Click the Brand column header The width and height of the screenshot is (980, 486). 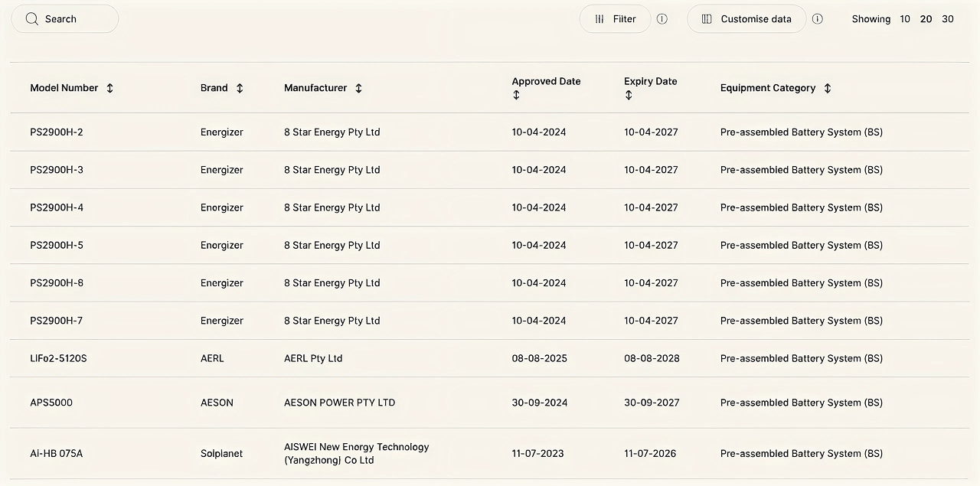pos(214,88)
